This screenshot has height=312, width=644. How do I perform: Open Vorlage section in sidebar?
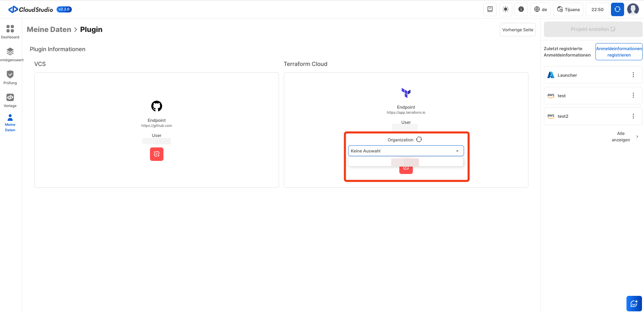point(10,100)
